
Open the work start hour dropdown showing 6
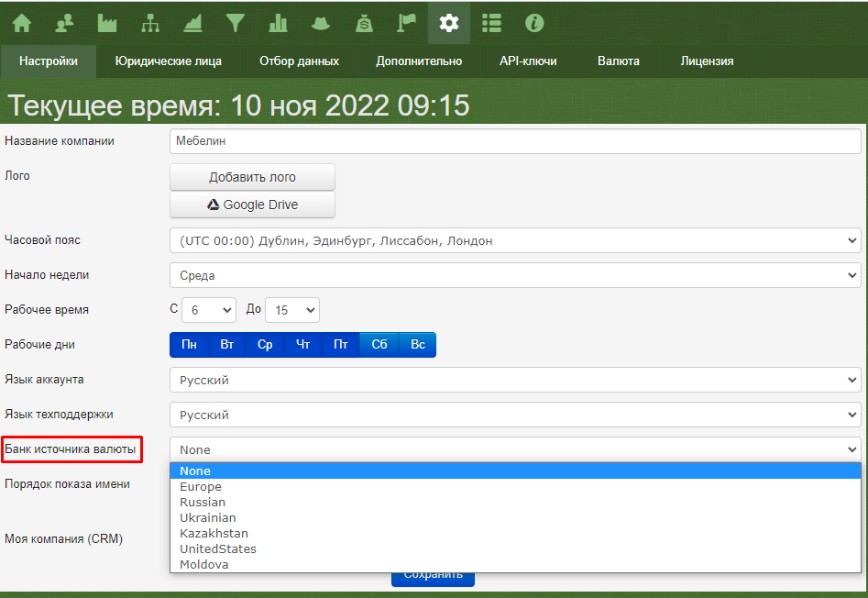pos(209,311)
